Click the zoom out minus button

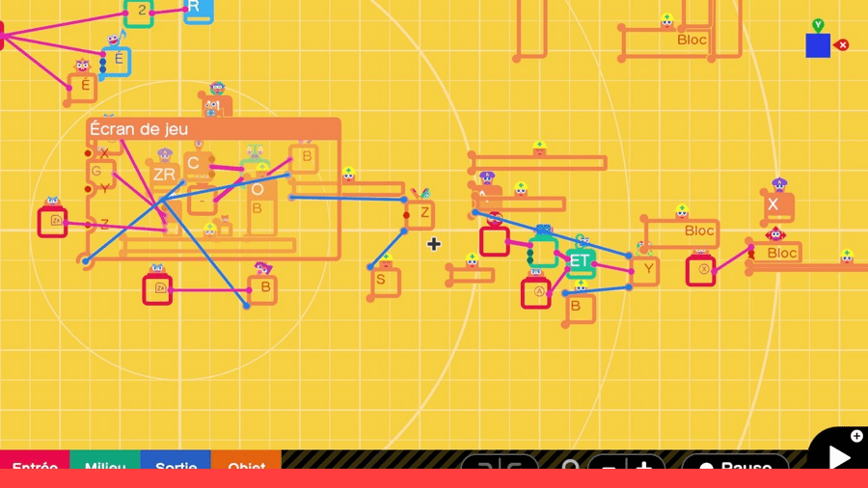(609, 465)
